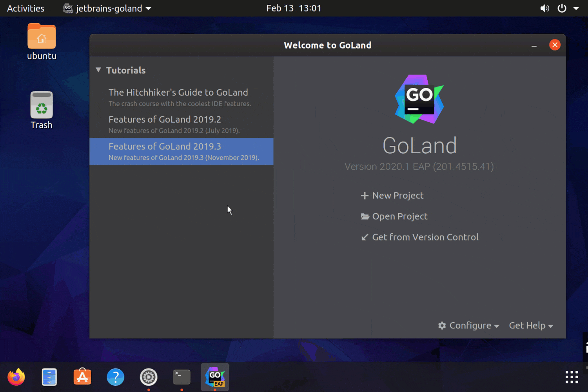Expand the jetbrains-goland menu in the top bar
The width and height of the screenshot is (588, 392).
[x=106, y=8]
